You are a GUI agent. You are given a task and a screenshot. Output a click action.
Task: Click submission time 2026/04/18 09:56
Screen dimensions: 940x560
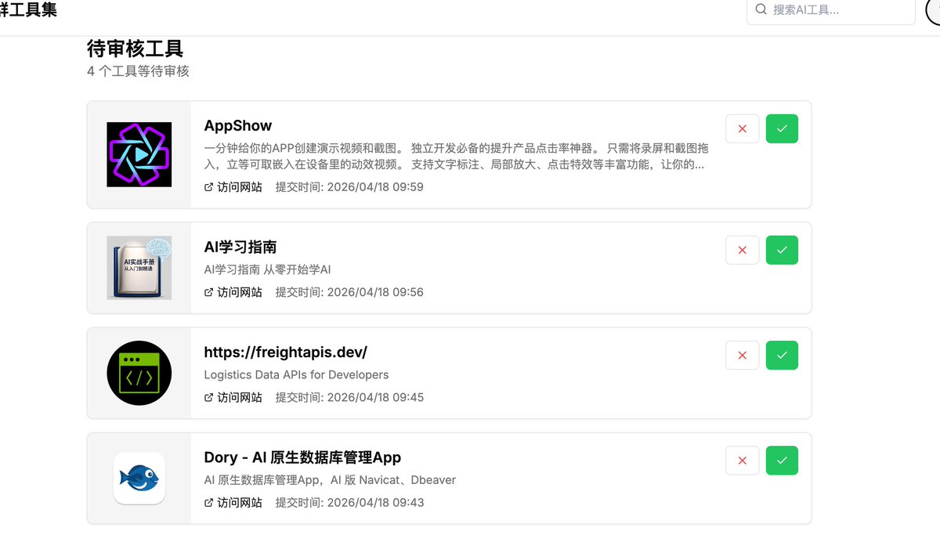(x=349, y=292)
